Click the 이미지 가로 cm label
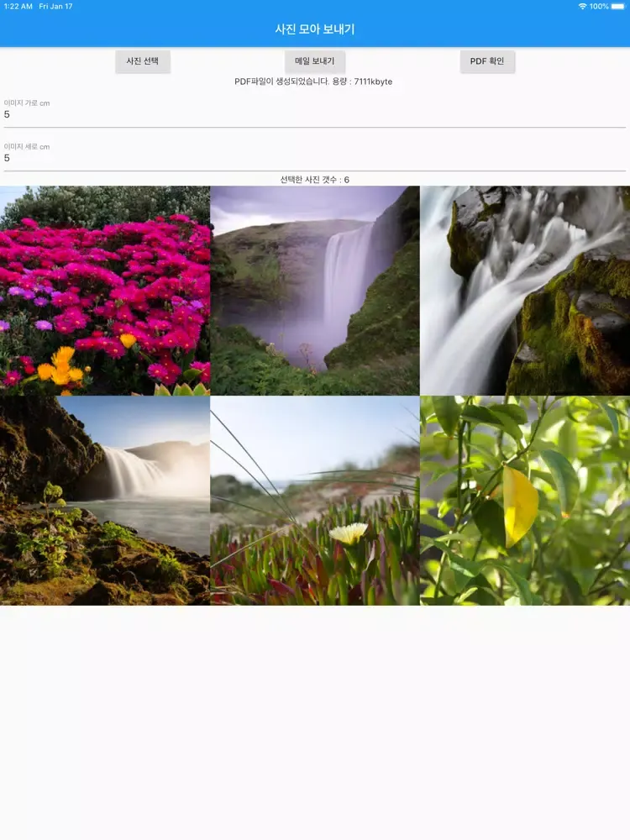 27,103
